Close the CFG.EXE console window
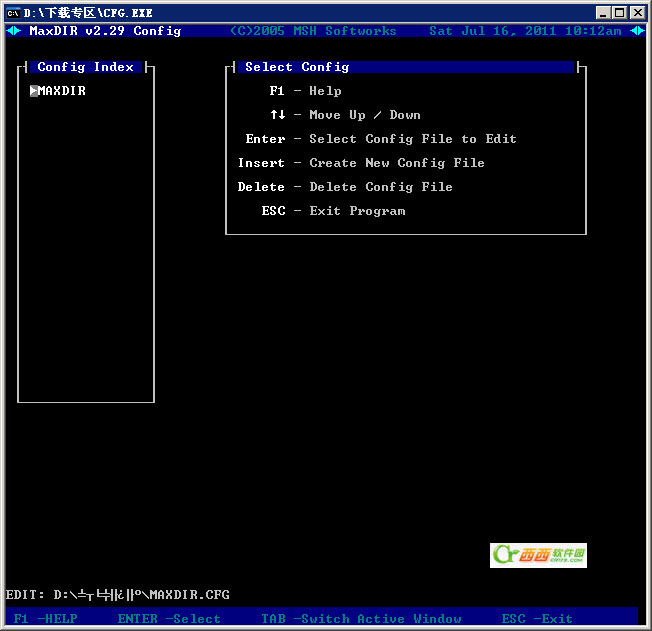Screen dimensions: 652x631 pyautogui.click(x=638, y=13)
